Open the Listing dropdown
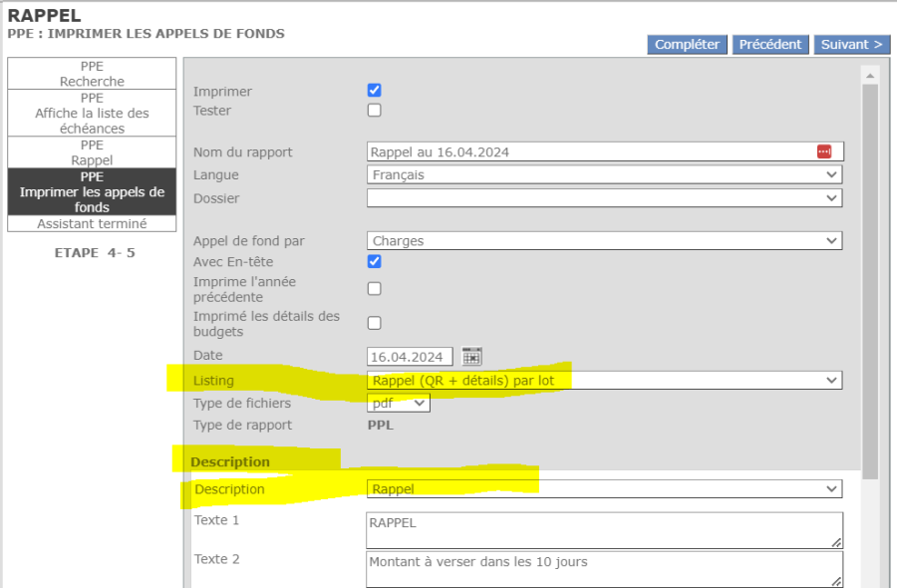The height and width of the screenshot is (588, 897). pos(604,381)
